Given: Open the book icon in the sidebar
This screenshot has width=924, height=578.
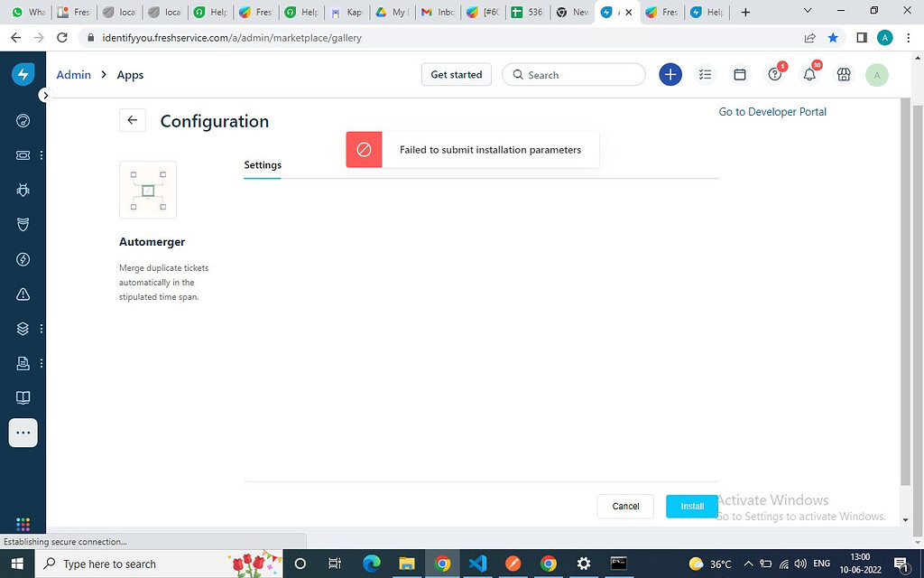Looking at the screenshot, I should coord(23,397).
